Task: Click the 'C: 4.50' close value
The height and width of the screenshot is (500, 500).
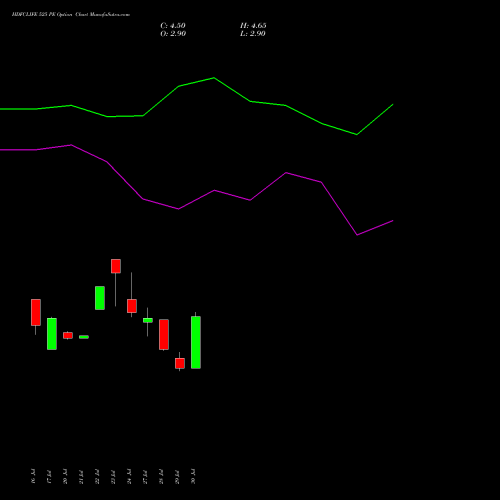Action: coord(173,26)
